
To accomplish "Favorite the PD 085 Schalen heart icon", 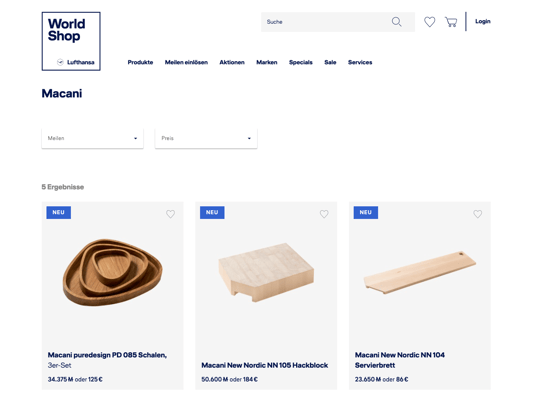I will [171, 214].
